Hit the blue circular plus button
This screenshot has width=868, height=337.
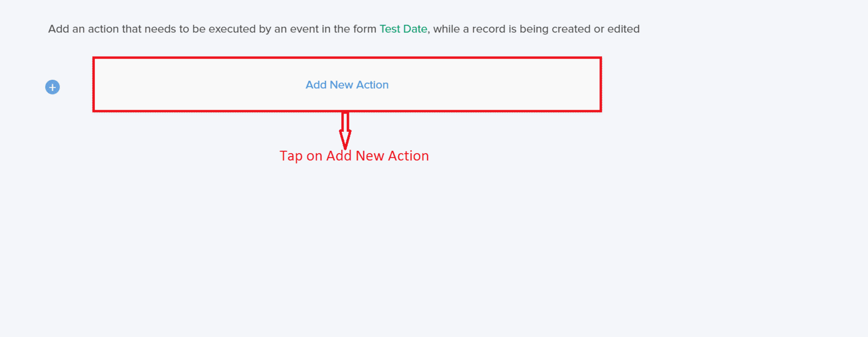pos(53,87)
